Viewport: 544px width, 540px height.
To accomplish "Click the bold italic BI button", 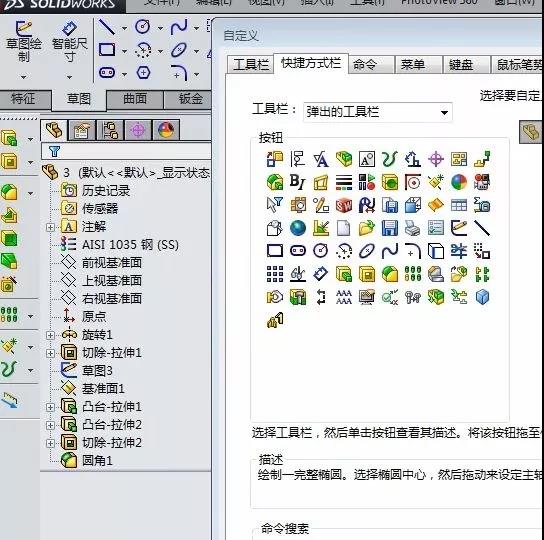I will (298, 182).
